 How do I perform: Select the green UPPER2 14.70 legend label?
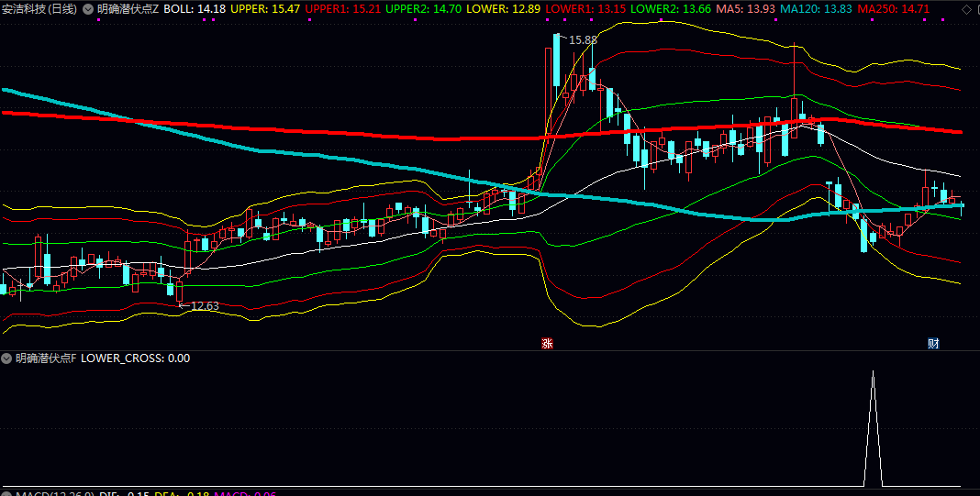tap(423, 9)
